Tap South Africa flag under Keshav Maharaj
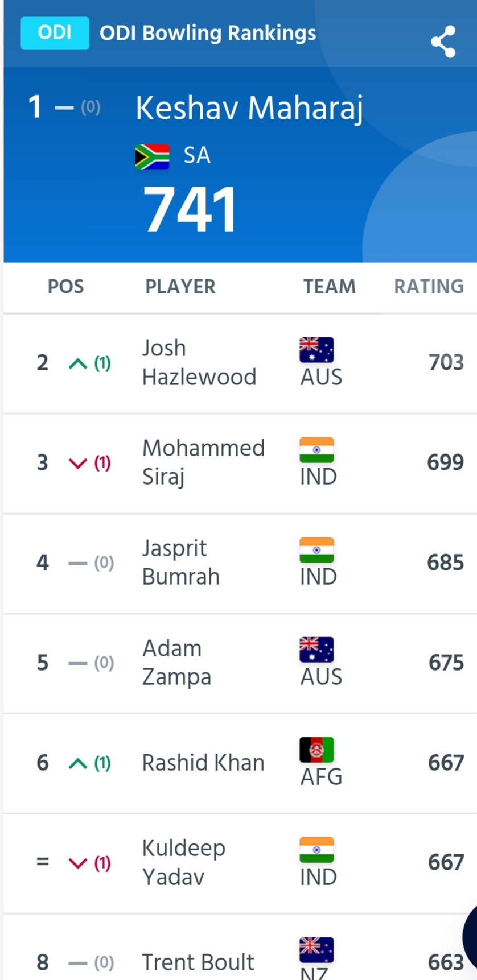Viewport: 477px width, 980px height. click(152, 157)
